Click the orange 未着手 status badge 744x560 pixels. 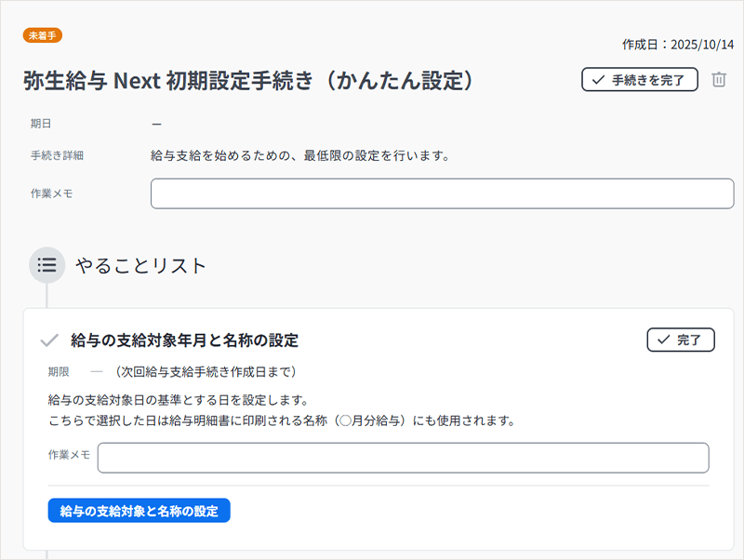pos(43,35)
